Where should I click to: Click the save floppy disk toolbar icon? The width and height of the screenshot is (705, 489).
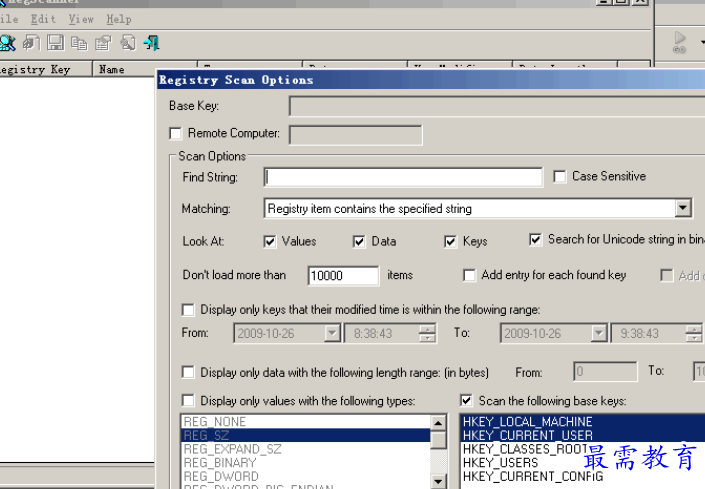pos(55,43)
